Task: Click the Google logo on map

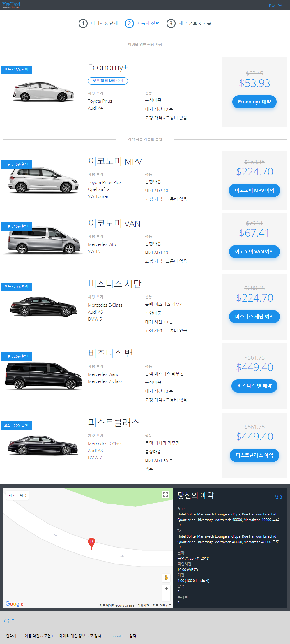Action: click(14, 604)
